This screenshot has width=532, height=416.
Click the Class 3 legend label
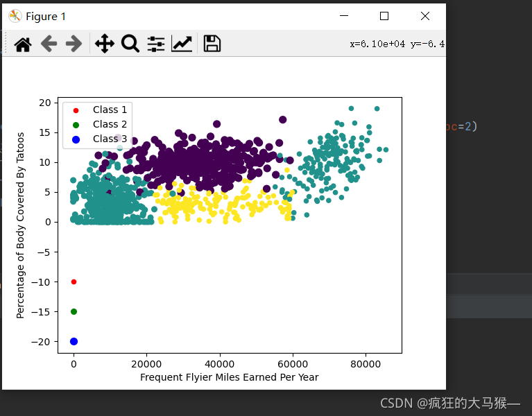coord(110,139)
